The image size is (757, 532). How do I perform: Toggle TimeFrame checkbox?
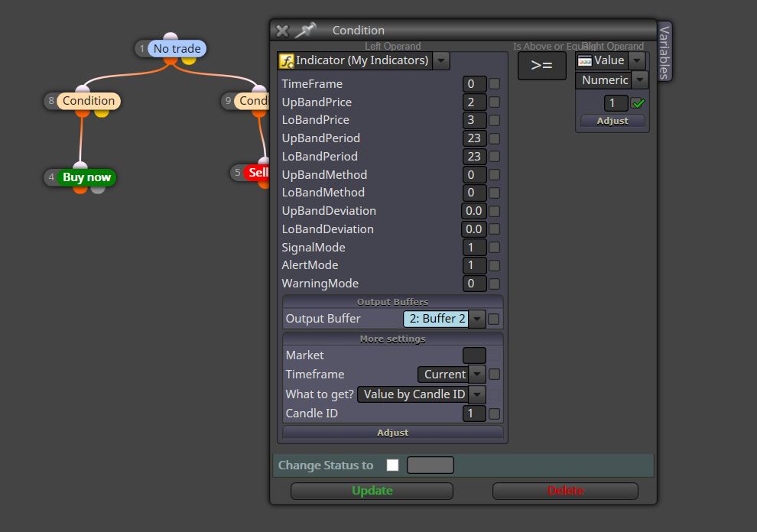[495, 84]
